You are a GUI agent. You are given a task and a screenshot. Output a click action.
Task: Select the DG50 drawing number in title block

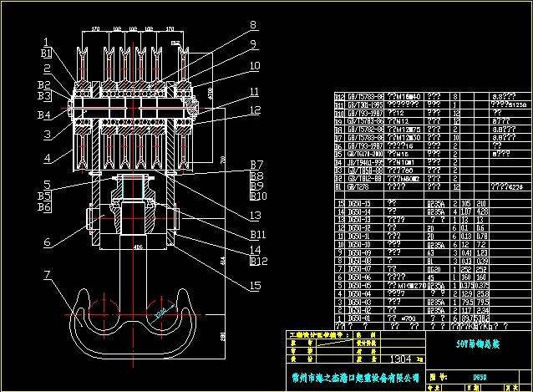point(480,378)
